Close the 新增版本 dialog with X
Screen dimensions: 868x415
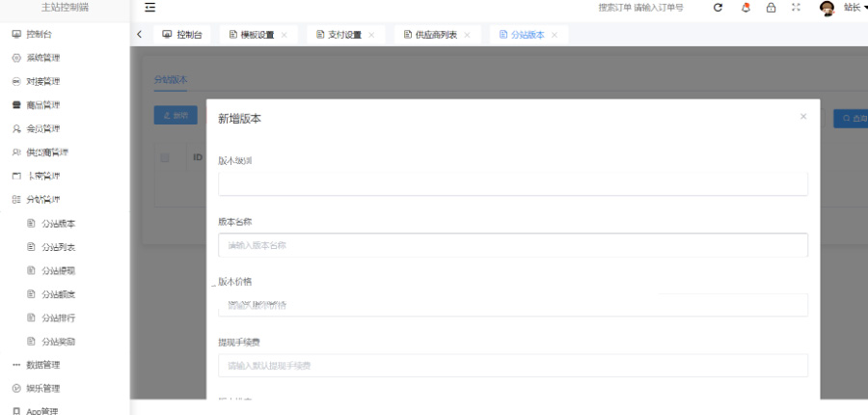[802, 117]
